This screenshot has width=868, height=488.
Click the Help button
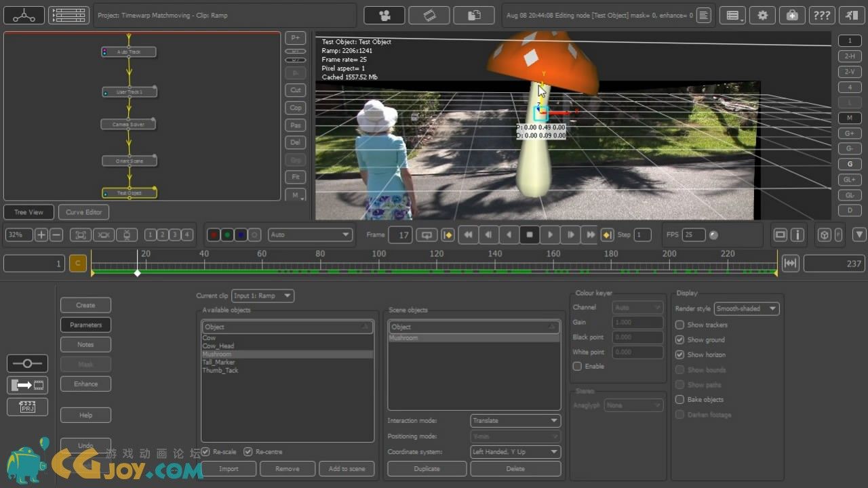(x=85, y=415)
